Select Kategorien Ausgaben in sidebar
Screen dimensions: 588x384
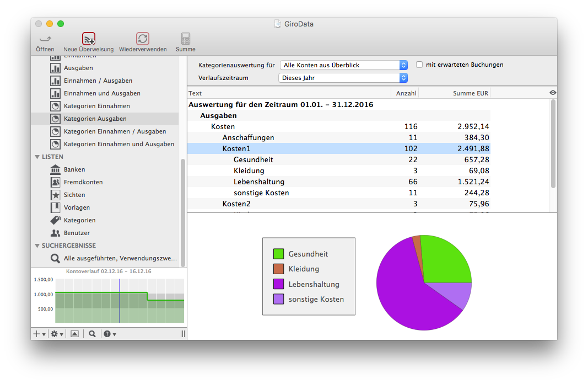[105, 119]
